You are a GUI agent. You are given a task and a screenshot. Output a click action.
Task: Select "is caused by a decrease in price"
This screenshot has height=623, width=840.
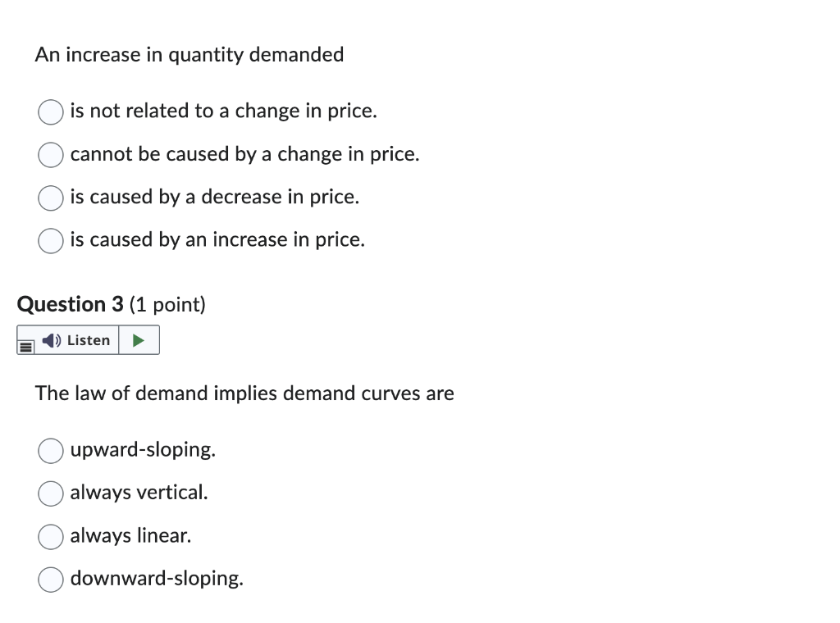click(x=50, y=198)
